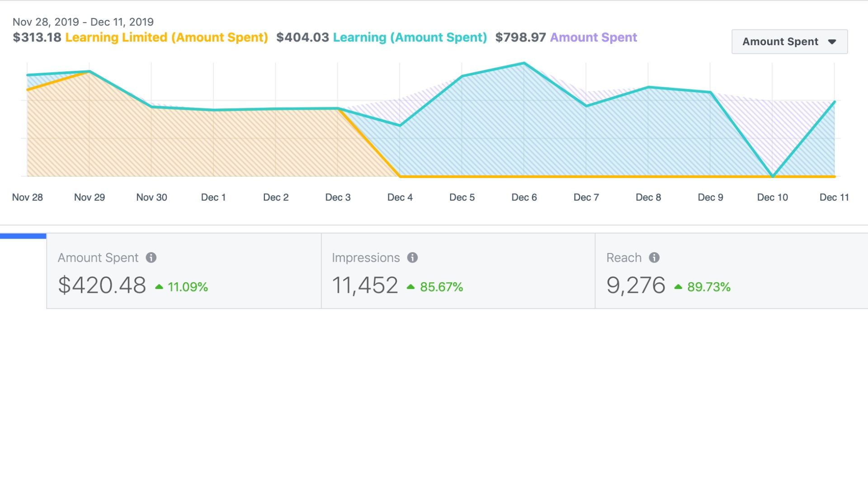Select the Amount Spent metric card
Screen dimensions: 868x488
point(183,270)
